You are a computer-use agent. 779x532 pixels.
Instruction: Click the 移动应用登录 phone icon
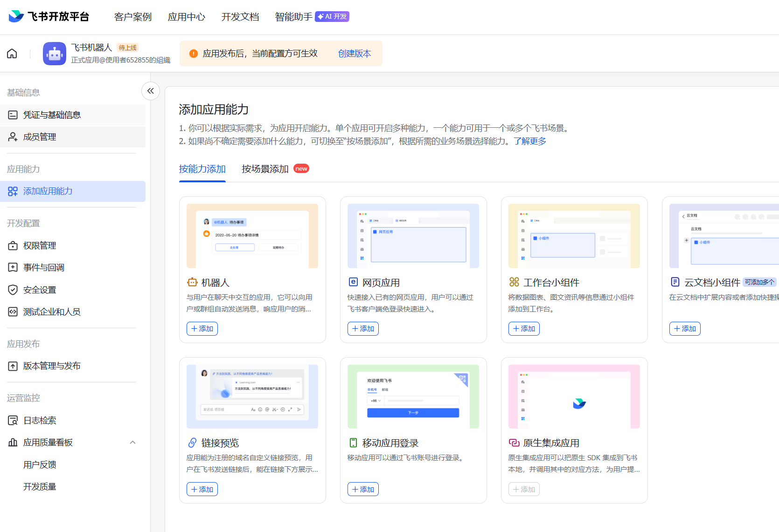pos(353,443)
